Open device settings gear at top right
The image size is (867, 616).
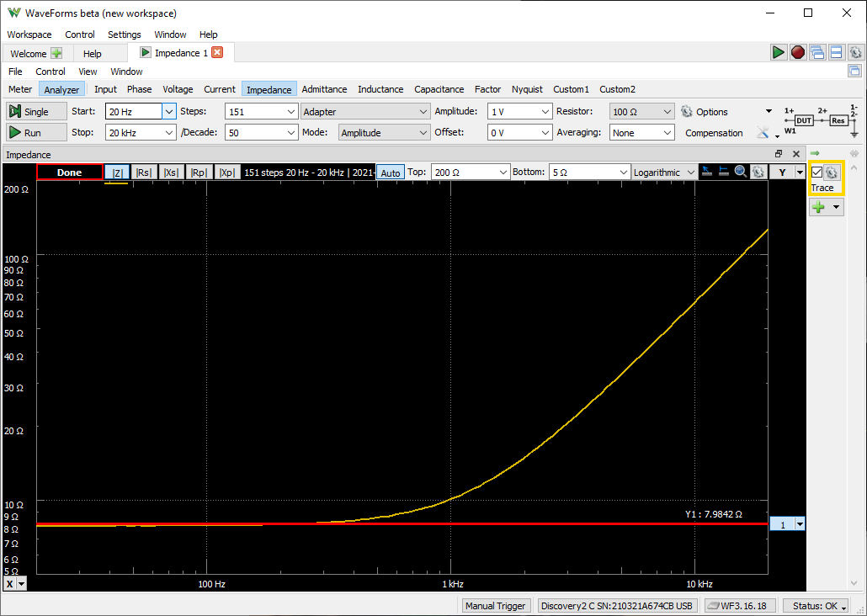[855, 52]
